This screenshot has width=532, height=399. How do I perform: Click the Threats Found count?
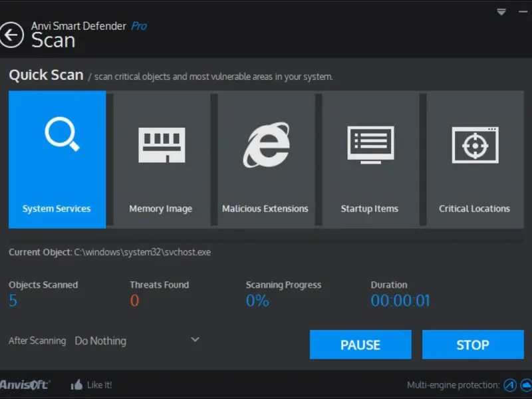(x=134, y=301)
